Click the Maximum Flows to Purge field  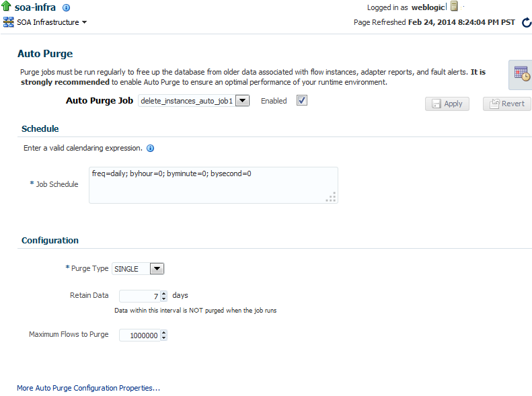[x=139, y=335]
